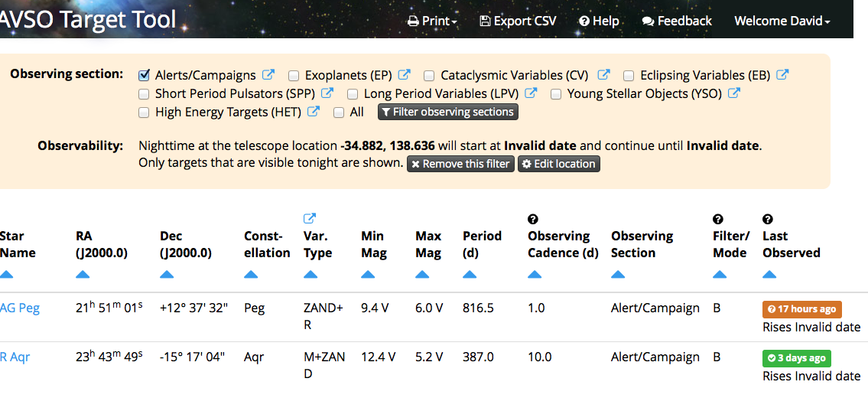Open the Help menu item

(599, 21)
